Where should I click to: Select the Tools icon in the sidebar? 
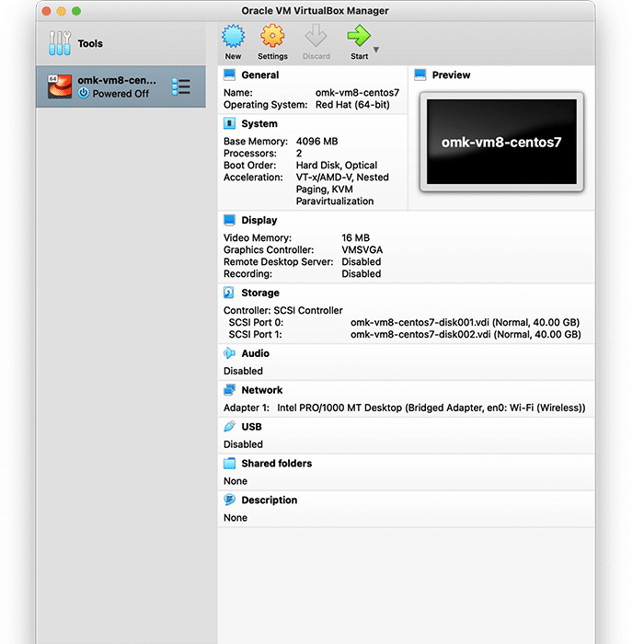pos(60,43)
